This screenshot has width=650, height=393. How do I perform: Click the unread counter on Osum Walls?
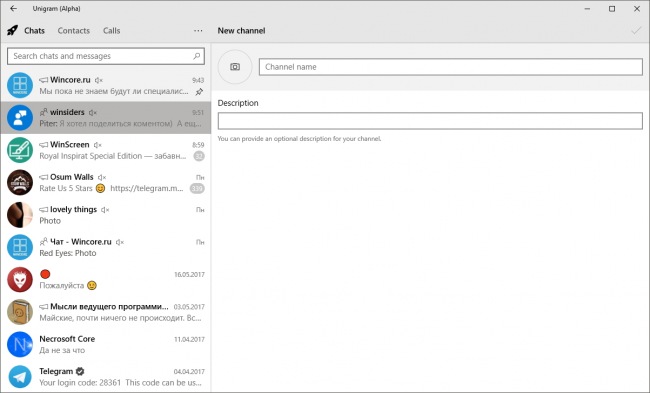coord(197,189)
